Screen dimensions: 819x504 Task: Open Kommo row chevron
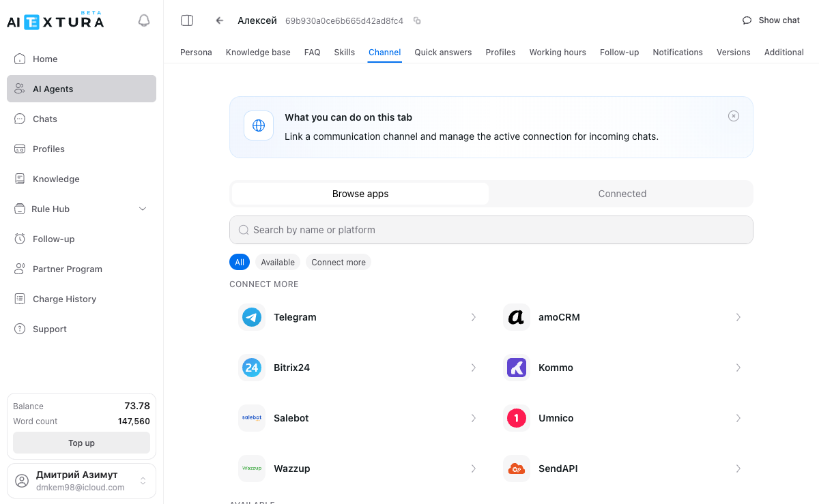[x=738, y=368]
